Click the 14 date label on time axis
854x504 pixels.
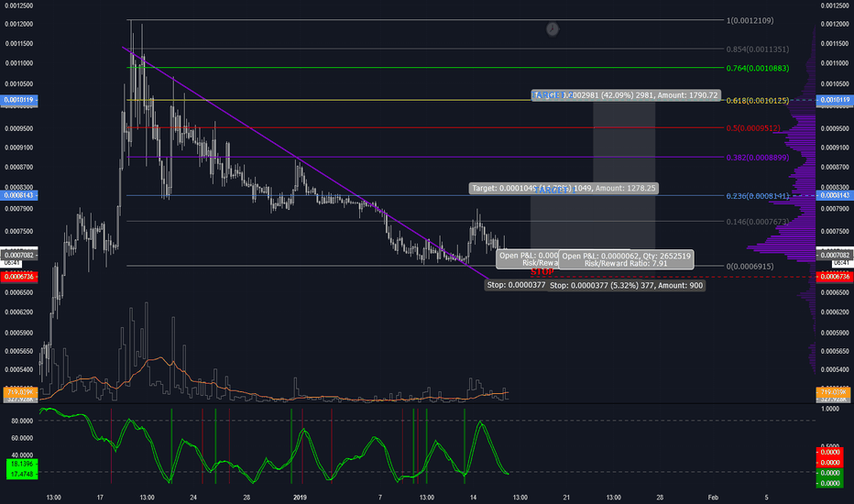(x=474, y=497)
